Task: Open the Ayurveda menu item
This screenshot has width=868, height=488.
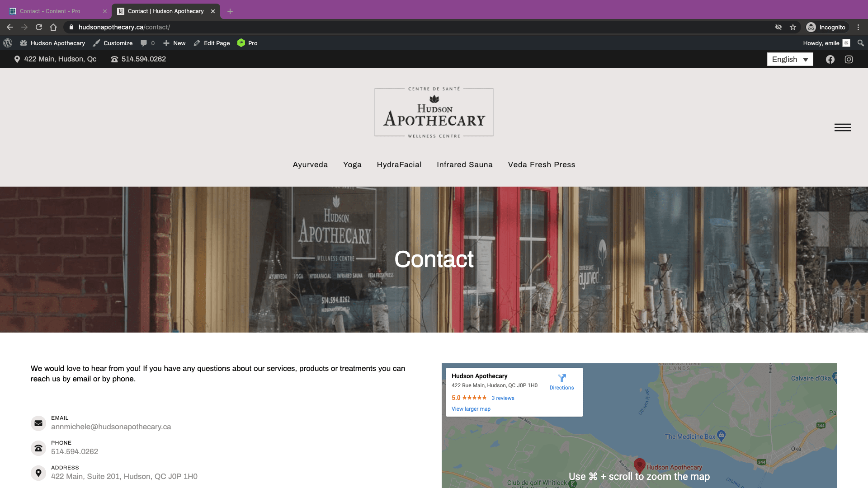Action: (x=310, y=165)
